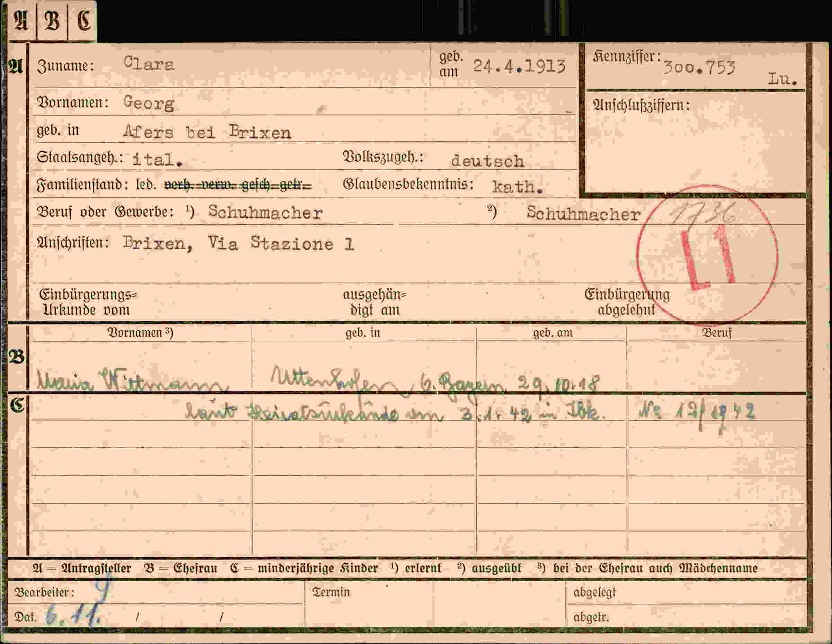The width and height of the screenshot is (832, 644).
Task: Click 'ausgehändigt am' label
Action: click(x=375, y=302)
